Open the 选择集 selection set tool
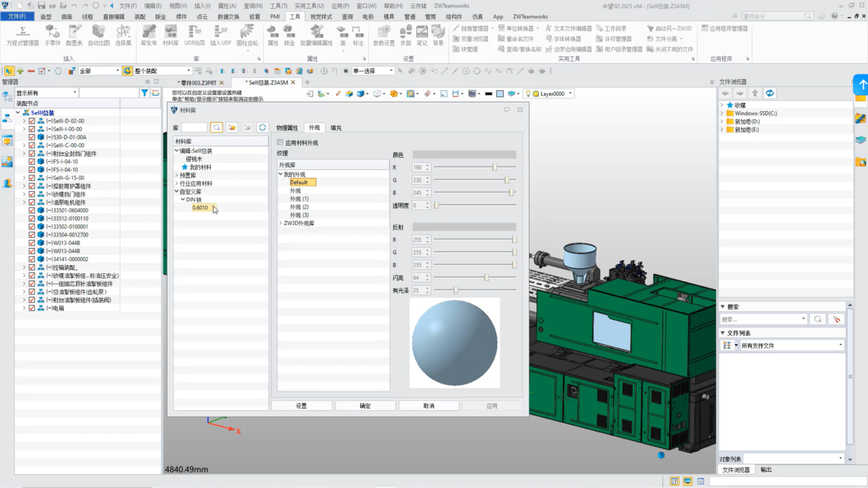868x488 pixels. [x=123, y=35]
